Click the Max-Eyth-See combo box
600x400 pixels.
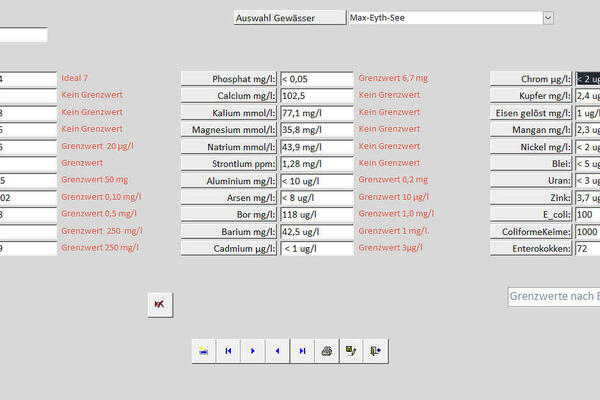click(x=443, y=18)
